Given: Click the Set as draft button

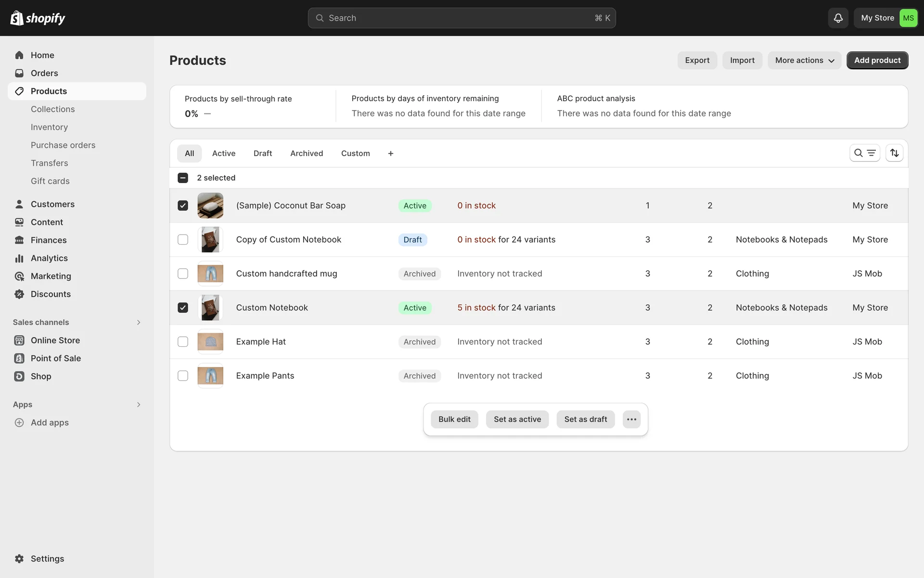Looking at the screenshot, I should [x=585, y=420].
